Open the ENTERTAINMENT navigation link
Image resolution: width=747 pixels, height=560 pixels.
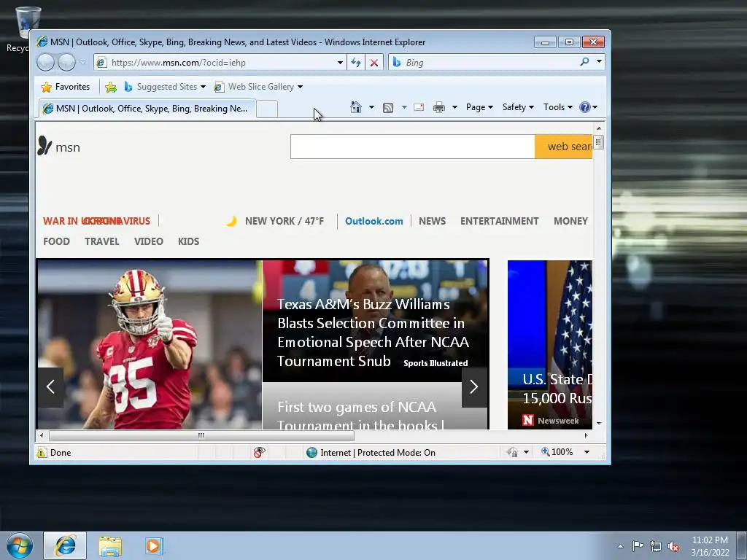tap(499, 221)
